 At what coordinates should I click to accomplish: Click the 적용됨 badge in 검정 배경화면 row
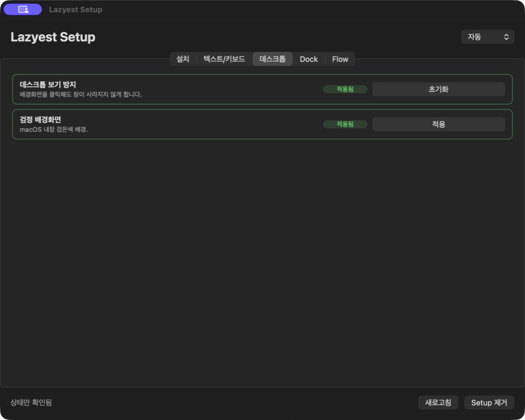(345, 124)
